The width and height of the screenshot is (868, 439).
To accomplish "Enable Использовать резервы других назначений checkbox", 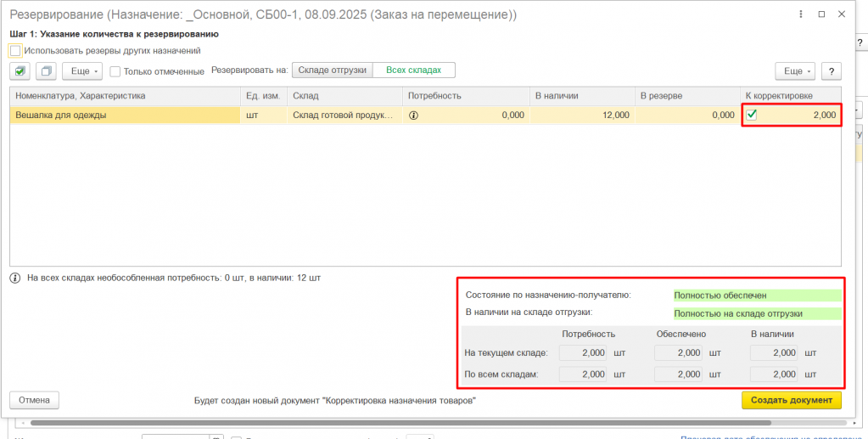I will coord(15,50).
